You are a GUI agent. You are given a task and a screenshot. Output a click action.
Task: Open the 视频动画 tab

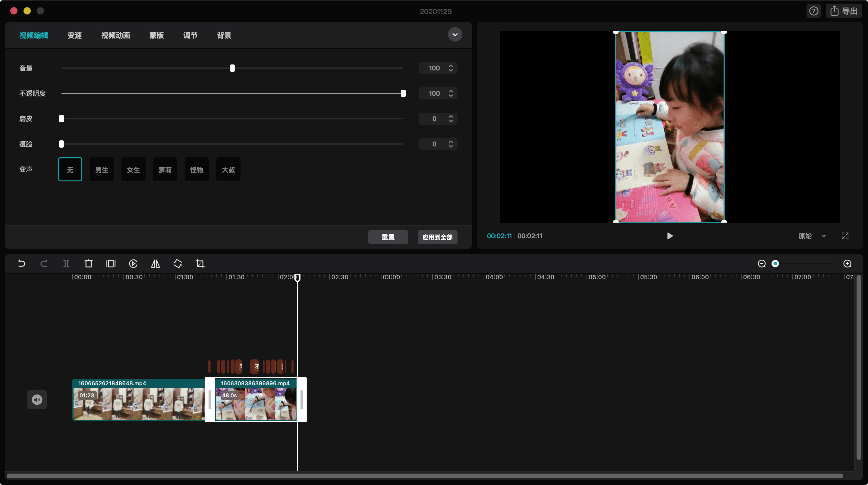[115, 35]
